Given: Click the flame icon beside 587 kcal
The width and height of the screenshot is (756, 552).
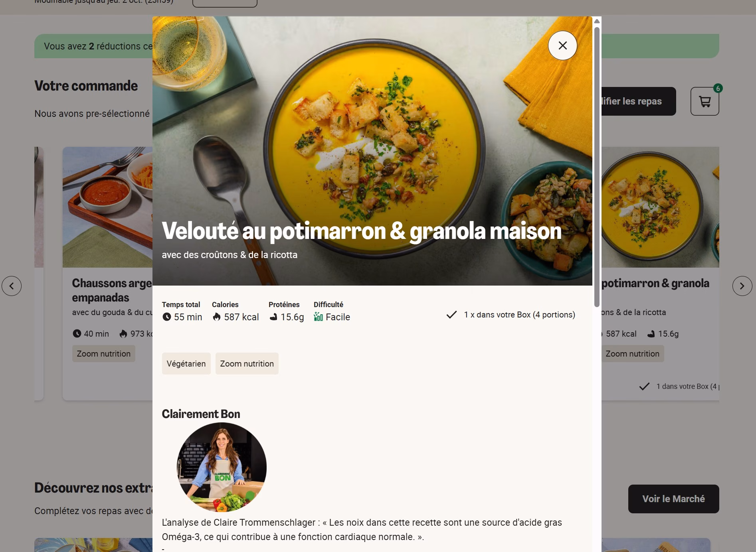Looking at the screenshot, I should point(217,317).
